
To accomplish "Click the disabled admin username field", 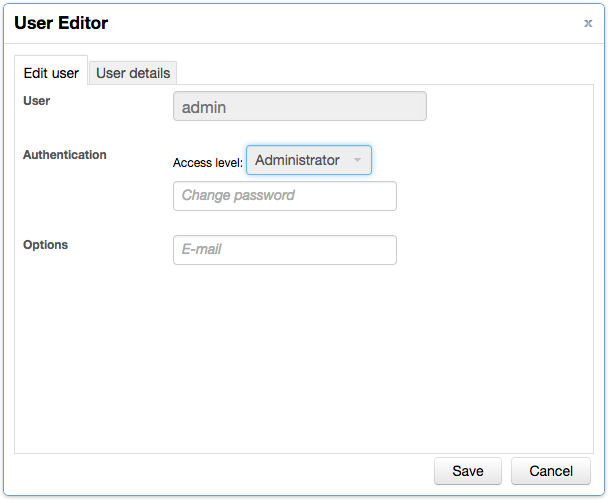I will (299, 107).
